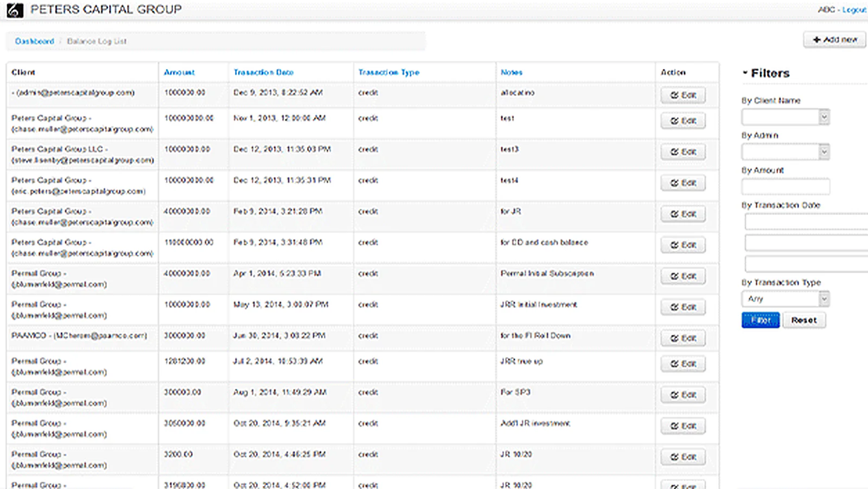Edit the 'JRR Initial Investment' row

pos(683,307)
